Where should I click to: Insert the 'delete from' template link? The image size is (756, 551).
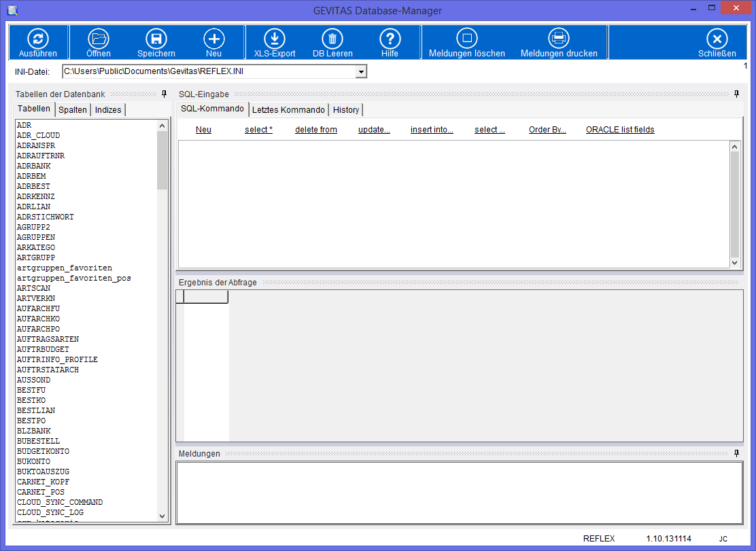(x=316, y=130)
